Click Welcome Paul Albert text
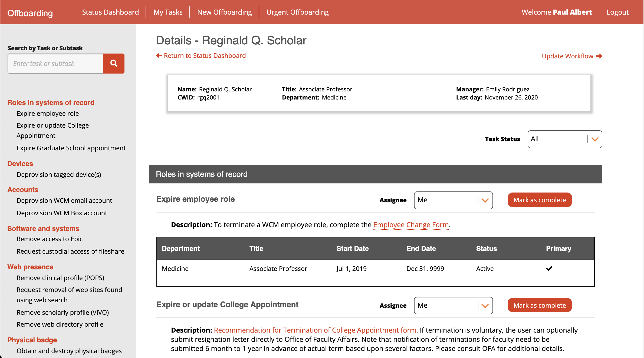This screenshot has height=358, width=644. (557, 12)
